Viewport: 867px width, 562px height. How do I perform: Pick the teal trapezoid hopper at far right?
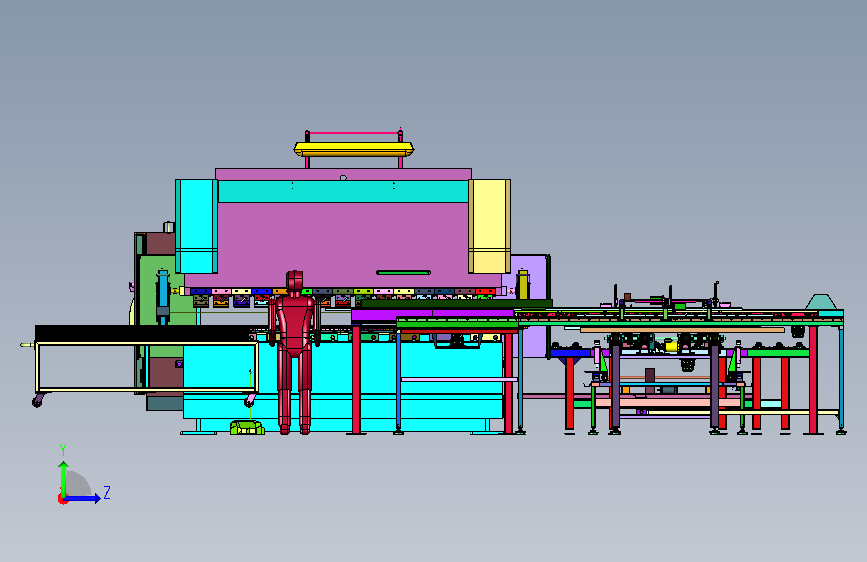coord(821,302)
